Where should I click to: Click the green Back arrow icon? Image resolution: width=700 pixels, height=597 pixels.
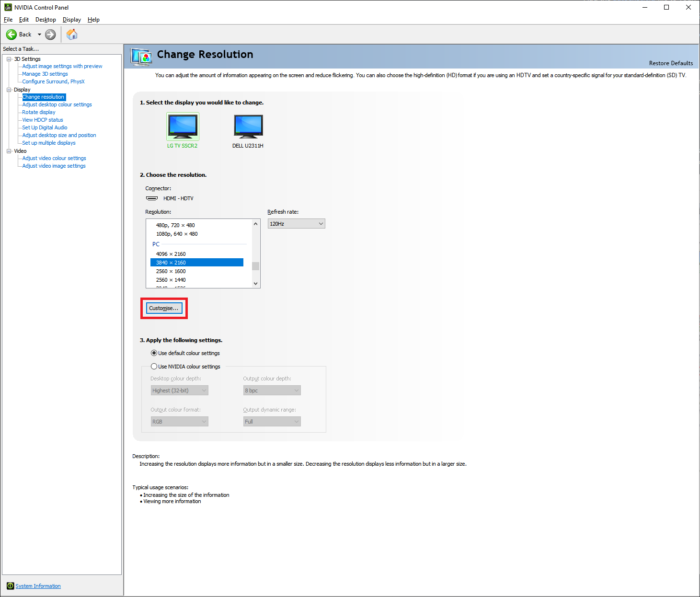coord(11,34)
